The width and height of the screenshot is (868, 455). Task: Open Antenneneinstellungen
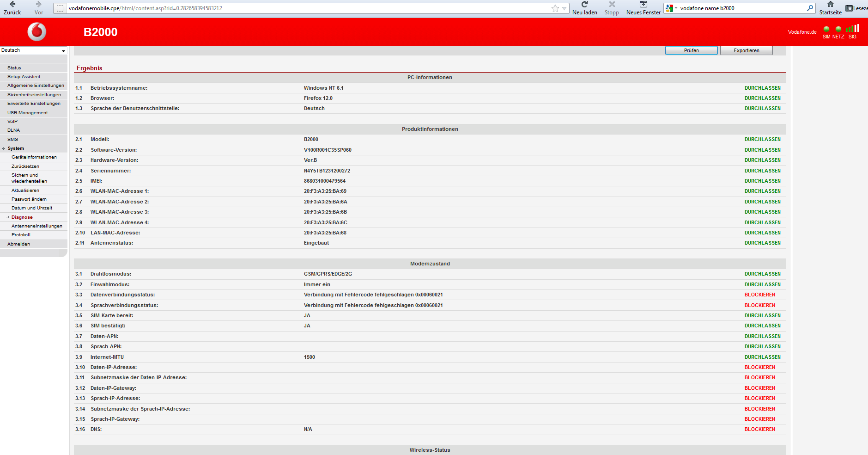pyautogui.click(x=37, y=226)
